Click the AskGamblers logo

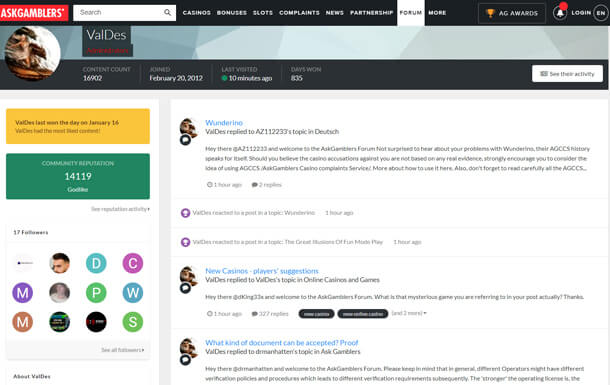click(34, 13)
